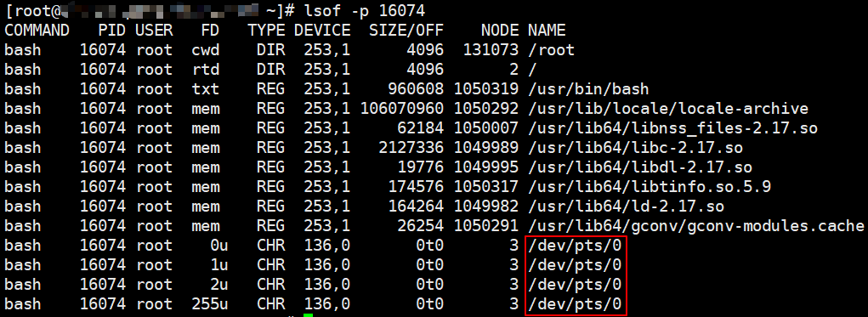Viewport: 868px width, 317px height.
Task: Click the node number 1049995
Action: [x=486, y=167]
